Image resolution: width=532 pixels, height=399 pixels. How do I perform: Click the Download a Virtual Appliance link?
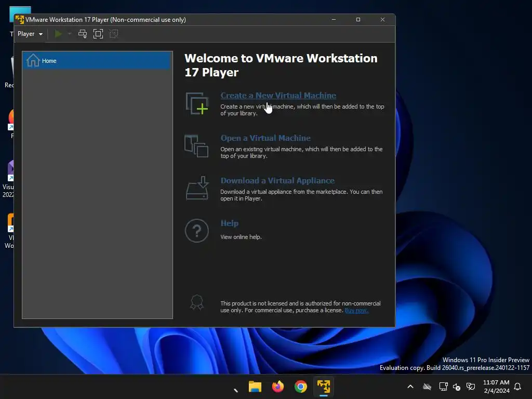coord(277,180)
